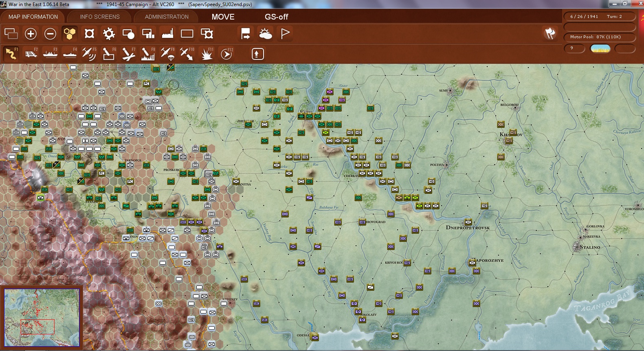This screenshot has height=351, width=644.
Task: Show the weather with sun-cloud icon
Action: point(265,33)
